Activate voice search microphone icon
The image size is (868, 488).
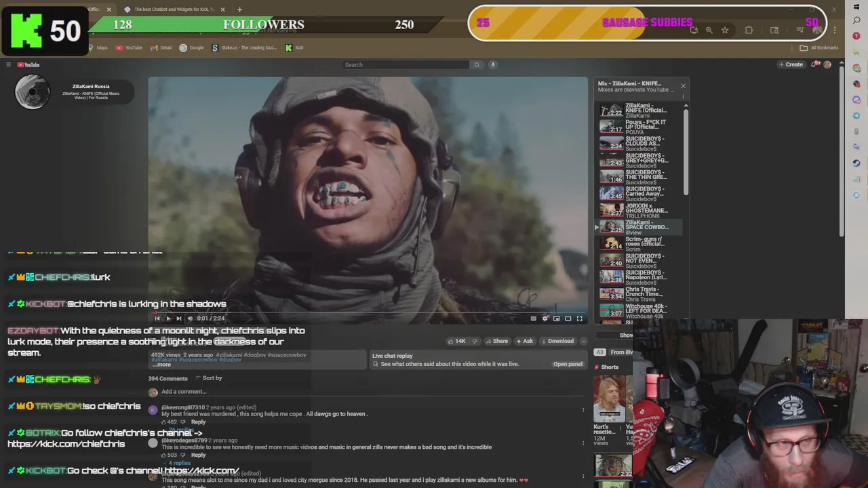tap(493, 65)
